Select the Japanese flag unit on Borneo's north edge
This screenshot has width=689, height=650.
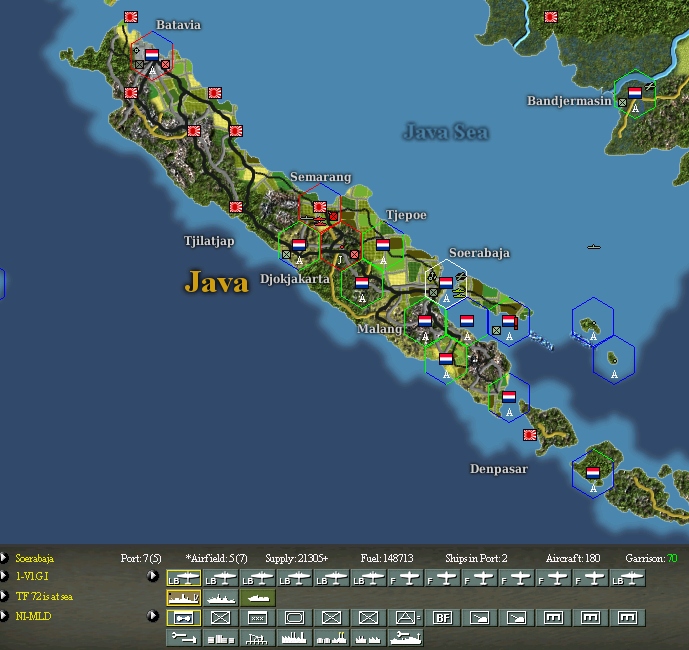click(x=551, y=17)
